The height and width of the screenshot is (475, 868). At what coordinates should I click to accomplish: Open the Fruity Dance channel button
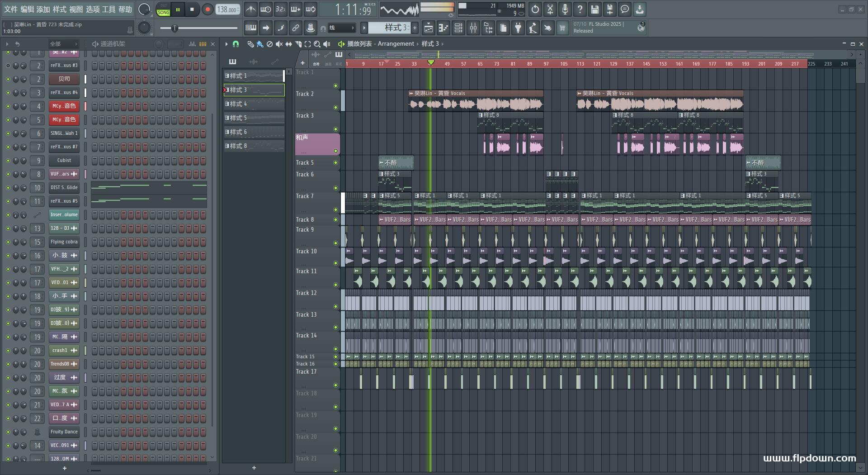(64, 432)
